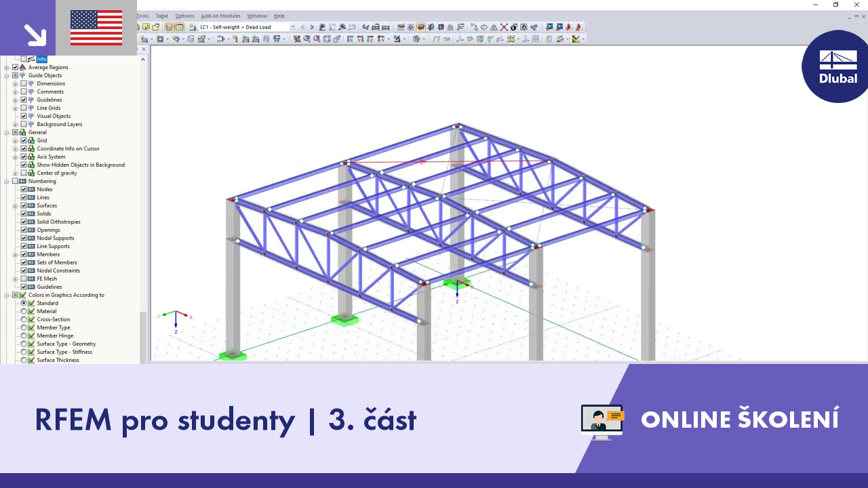Click the Surface Thickness row icon

point(31,360)
